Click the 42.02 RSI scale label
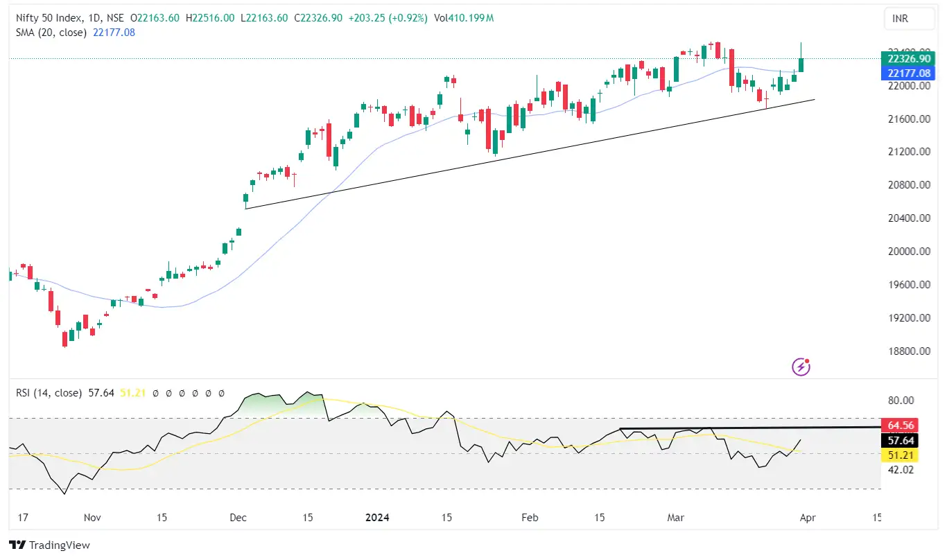The height and width of the screenshot is (560, 947). pos(899,470)
